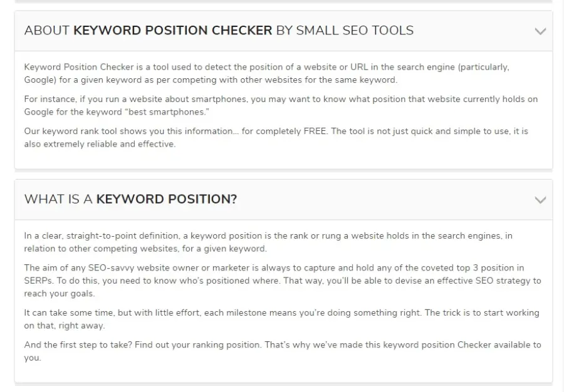Click the 'BY SMALL SEO TOOLS' heading text
Screen dimensions: 564x392
(345, 30)
